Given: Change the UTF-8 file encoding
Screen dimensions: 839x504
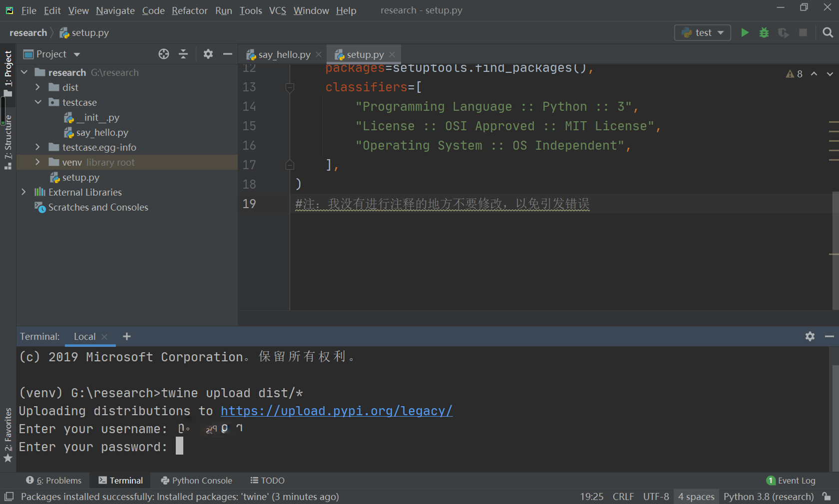Looking at the screenshot, I should 656,497.
